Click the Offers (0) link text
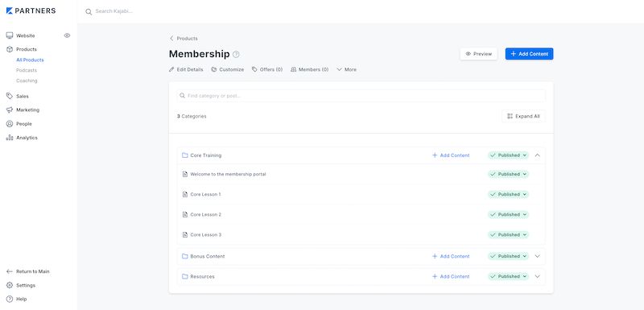The image size is (644, 310). 271,69
